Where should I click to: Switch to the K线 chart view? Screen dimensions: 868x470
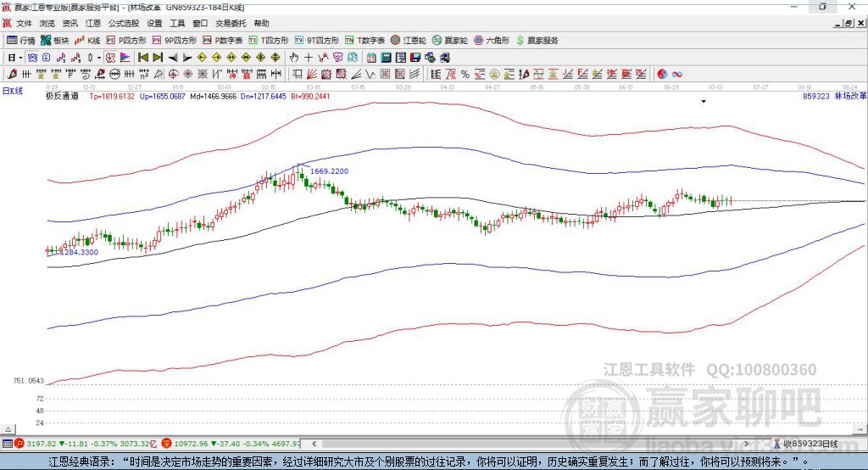point(87,41)
